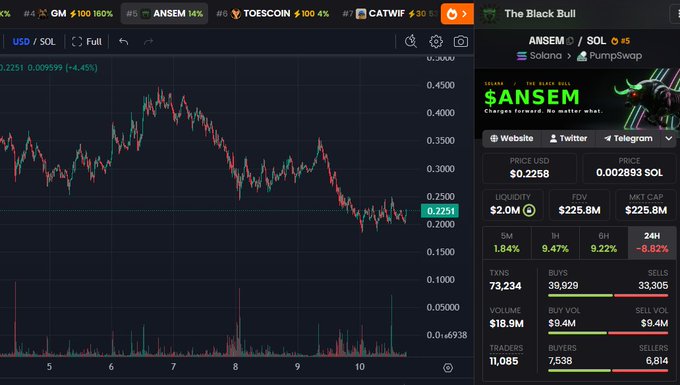Open chart settings gear
This screenshot has width=680, height=385.
tap(436, 41)
